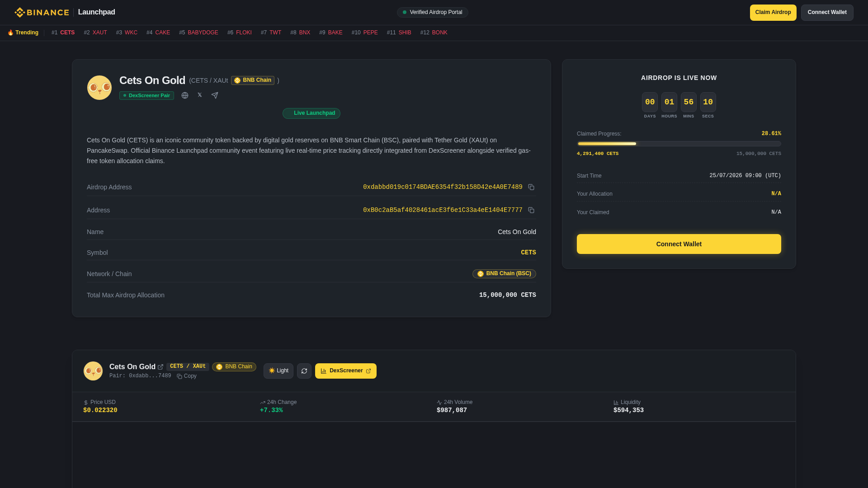Click the Liquidity value $594,353
The height and width of the screenshot is (488, 868).
(628, 410)
